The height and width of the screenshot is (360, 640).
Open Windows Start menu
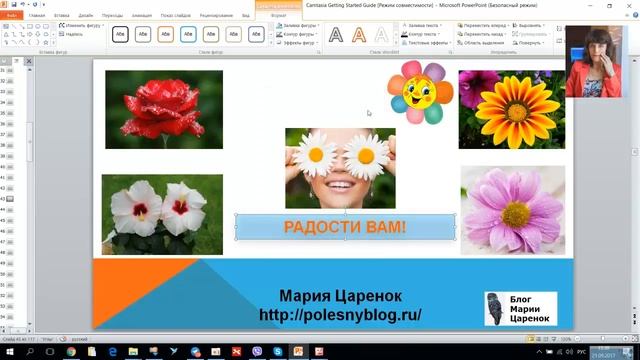[9, 351]
